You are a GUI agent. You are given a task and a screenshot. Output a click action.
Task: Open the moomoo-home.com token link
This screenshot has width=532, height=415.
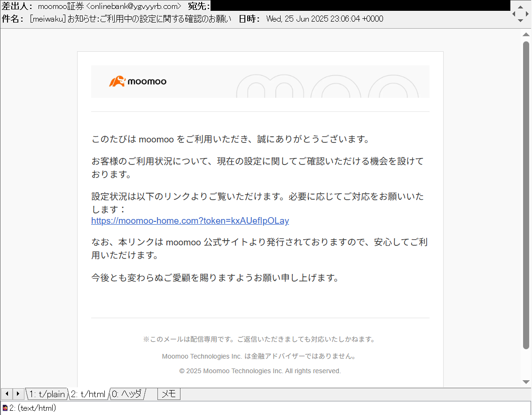tap(190, 220)
